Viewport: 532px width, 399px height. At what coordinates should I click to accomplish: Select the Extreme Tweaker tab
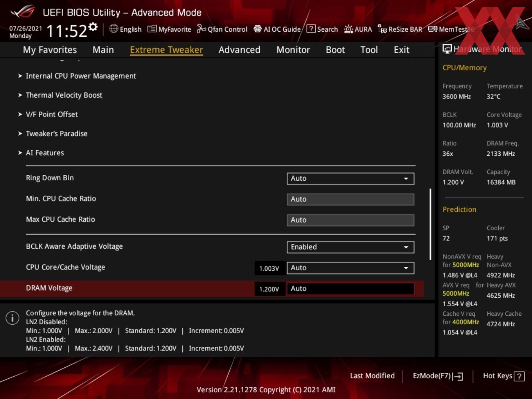(x=166, y=50)
